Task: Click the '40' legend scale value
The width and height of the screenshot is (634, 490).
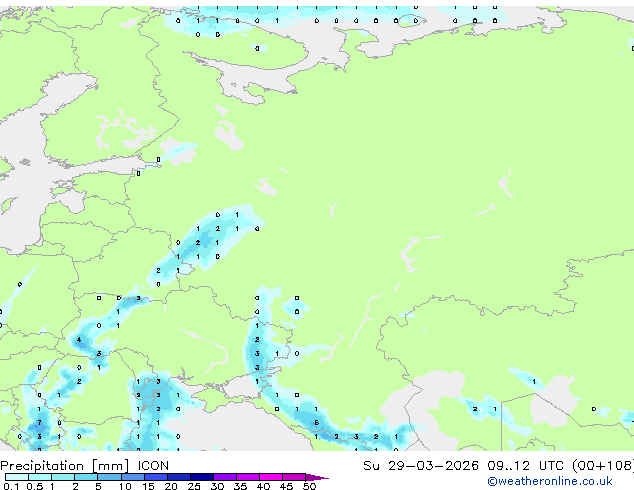Action: pos(263,486)
